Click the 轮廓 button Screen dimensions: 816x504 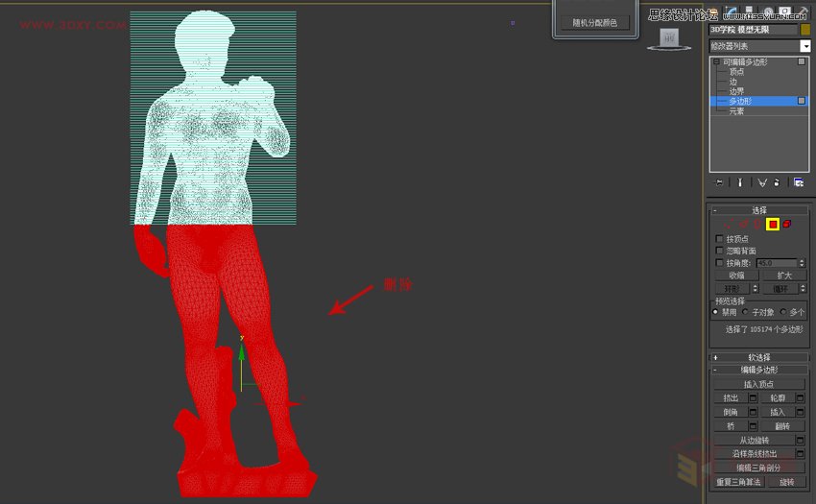coord(778,397)
